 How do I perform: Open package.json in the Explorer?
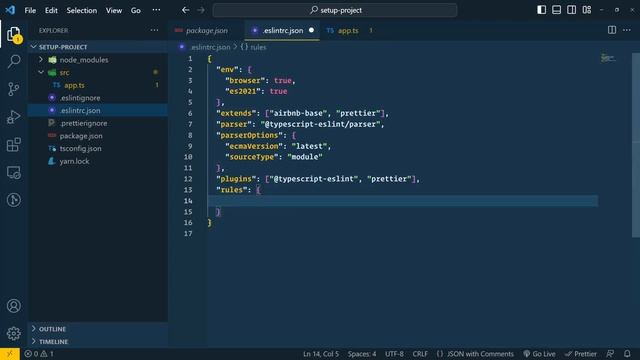[98, 136]
